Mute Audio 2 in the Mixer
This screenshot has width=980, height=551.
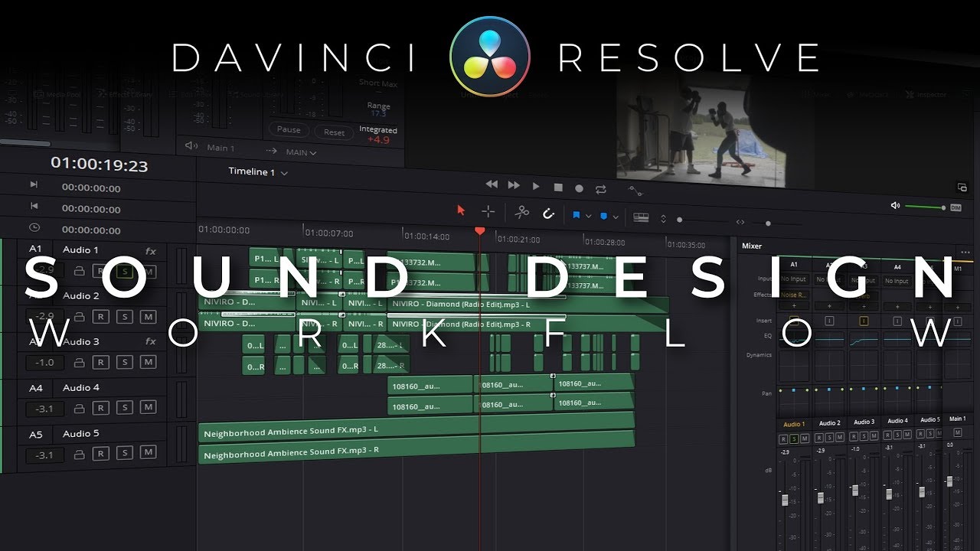[x=839, y=438]
